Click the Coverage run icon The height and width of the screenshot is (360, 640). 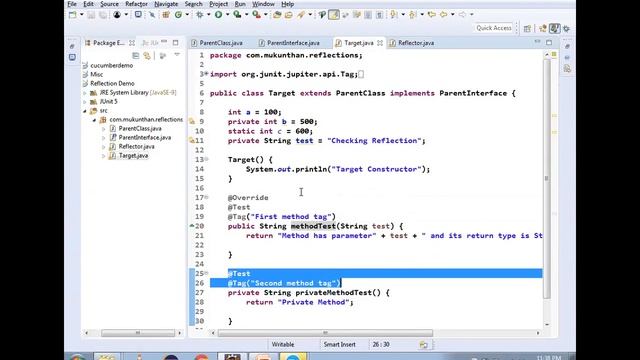point(237,15)
